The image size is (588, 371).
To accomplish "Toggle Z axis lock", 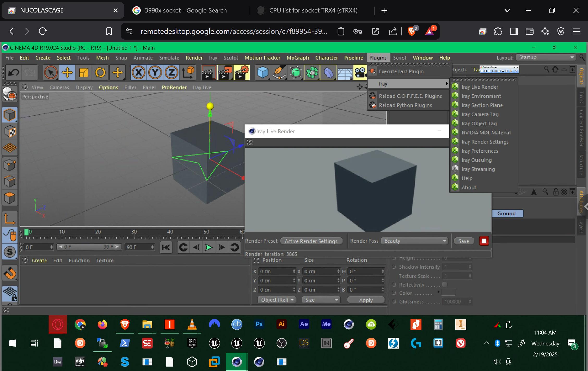I will tap(171, 72).
